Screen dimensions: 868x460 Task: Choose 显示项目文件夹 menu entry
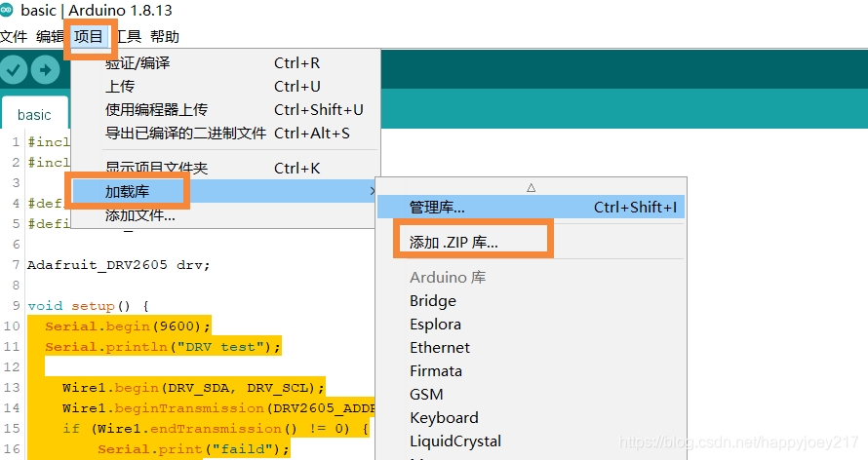click(226, 168)
